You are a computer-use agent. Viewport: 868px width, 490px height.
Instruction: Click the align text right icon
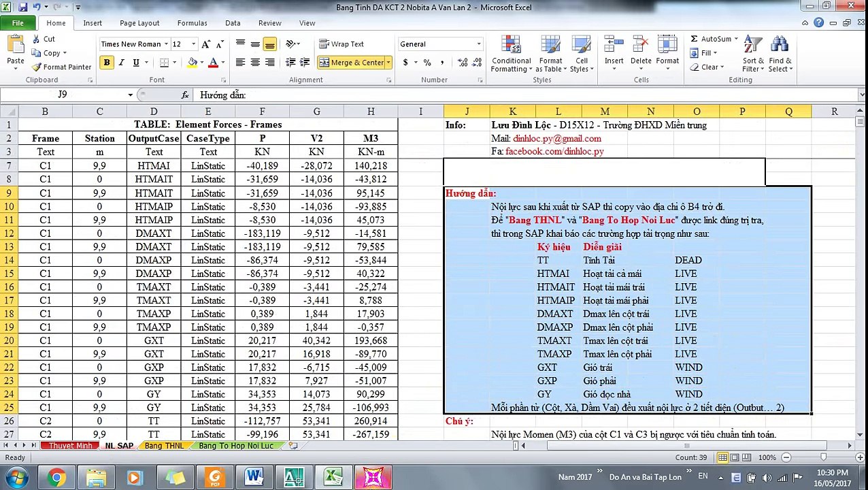click(x=270, y=63)
